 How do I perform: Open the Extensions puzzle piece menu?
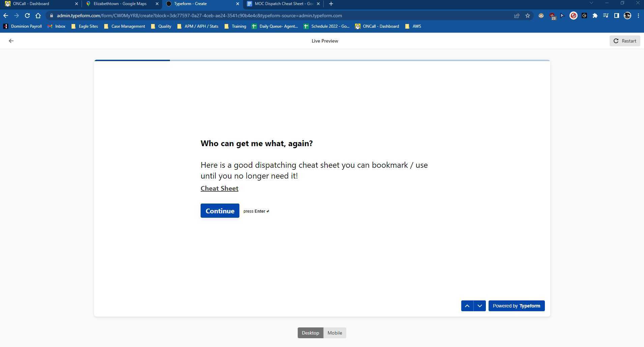tap(595, 16)
